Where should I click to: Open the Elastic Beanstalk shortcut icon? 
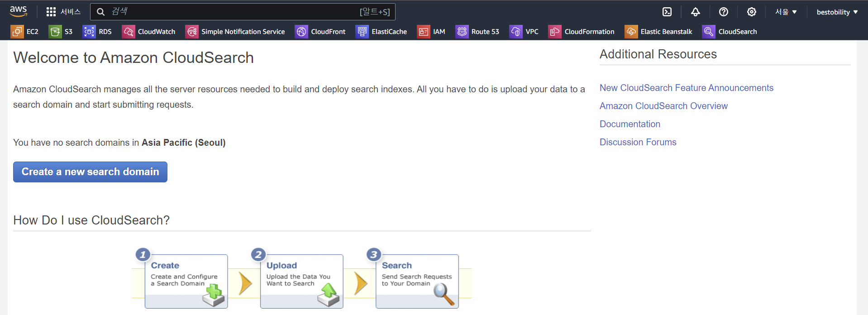coord(631,32)
